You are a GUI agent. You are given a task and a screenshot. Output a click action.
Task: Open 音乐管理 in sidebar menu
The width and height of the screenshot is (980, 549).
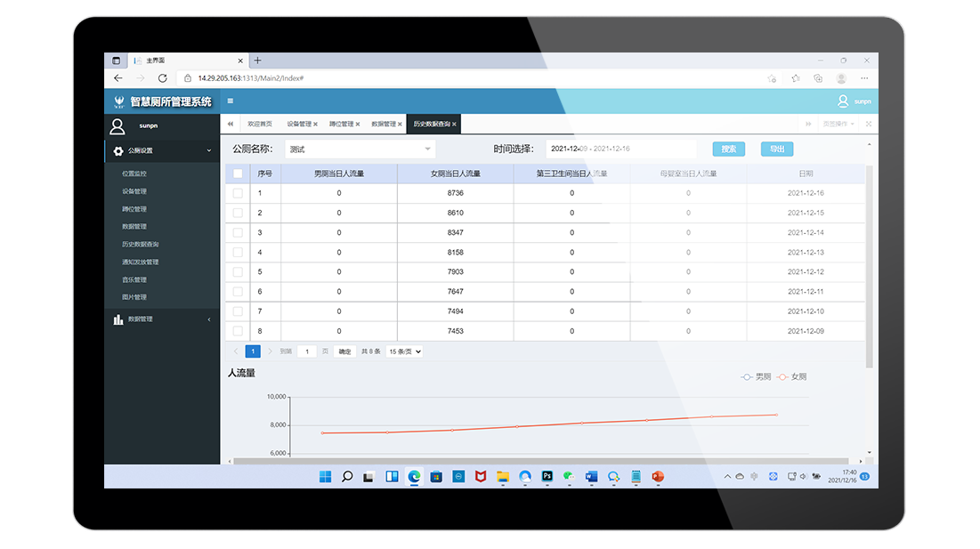pyautogui.click(x=134, y=279)
